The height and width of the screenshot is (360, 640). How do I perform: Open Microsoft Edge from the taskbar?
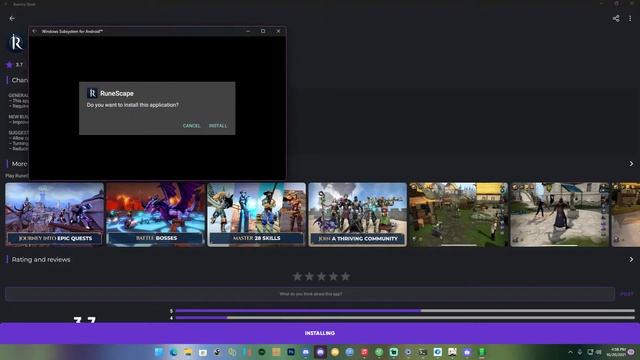click(173, 352)
